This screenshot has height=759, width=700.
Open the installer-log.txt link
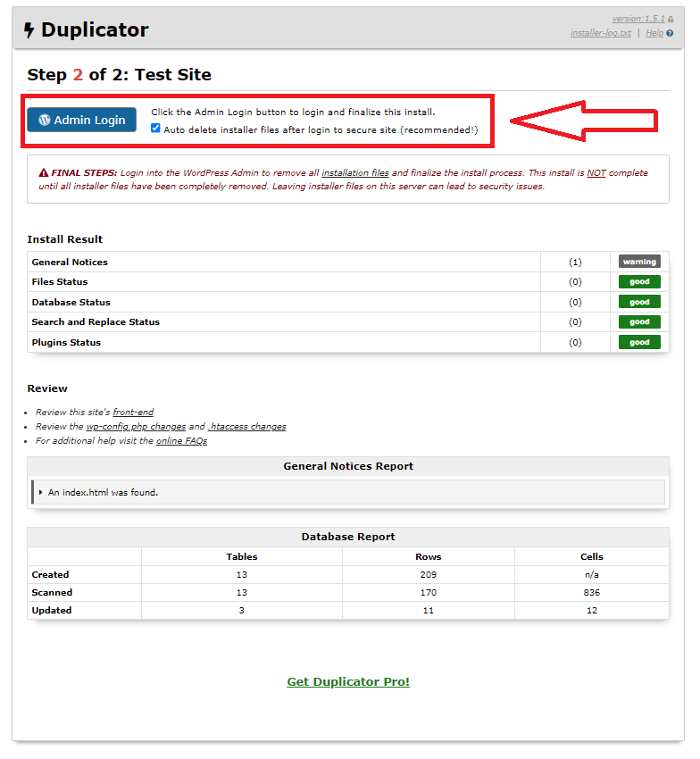point(600,33)
